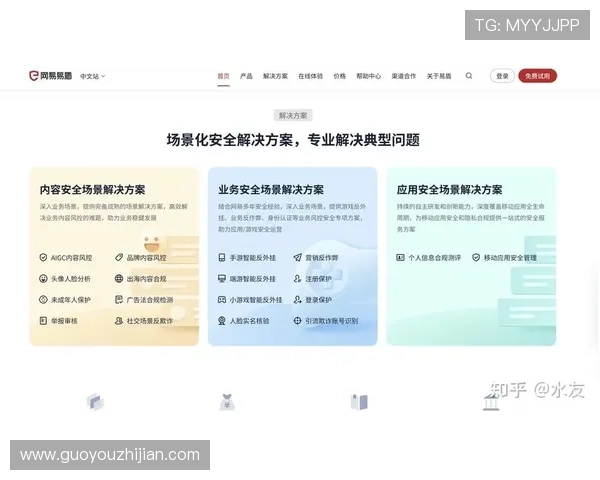Open the 帮助中心 nav item
The image size is (600, 480).
tap(368, 76)
